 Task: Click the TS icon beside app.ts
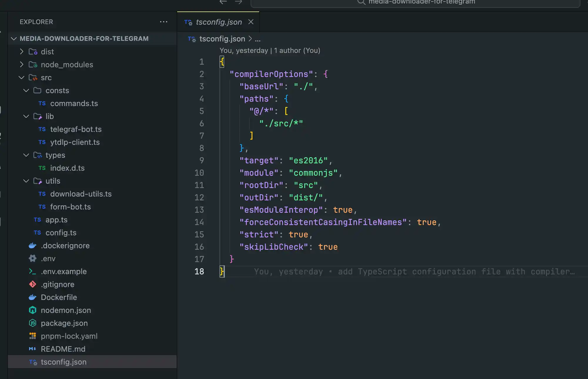coord(37,220)
